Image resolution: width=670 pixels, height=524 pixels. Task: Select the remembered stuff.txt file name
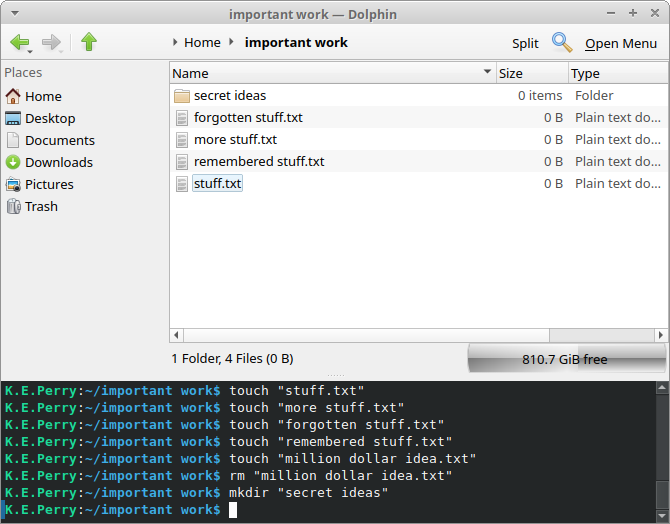tap(259, 162)
